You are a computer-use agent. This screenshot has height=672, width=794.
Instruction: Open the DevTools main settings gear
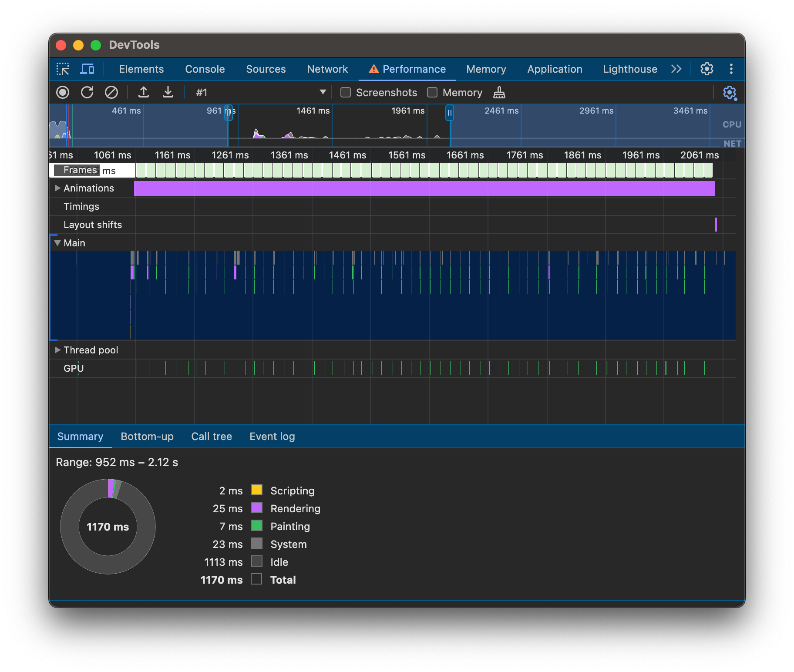tap(707, 69)
